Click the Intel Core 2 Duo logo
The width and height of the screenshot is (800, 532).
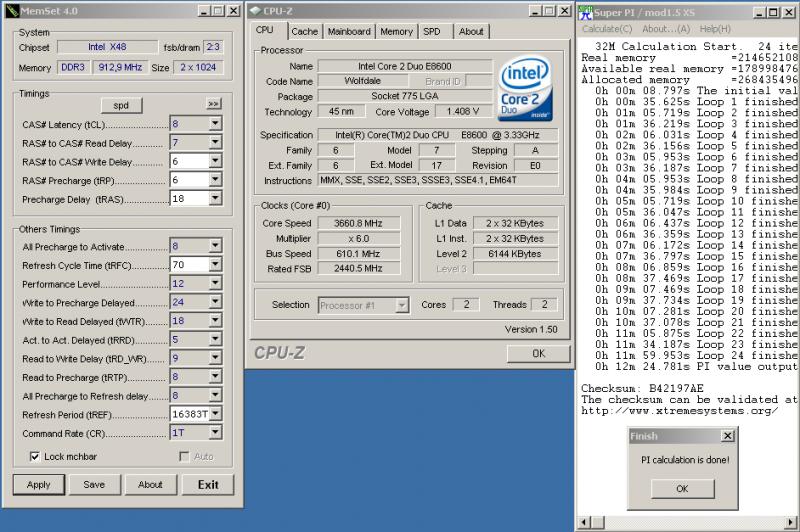pyautogui.click(x=525, y=90)
